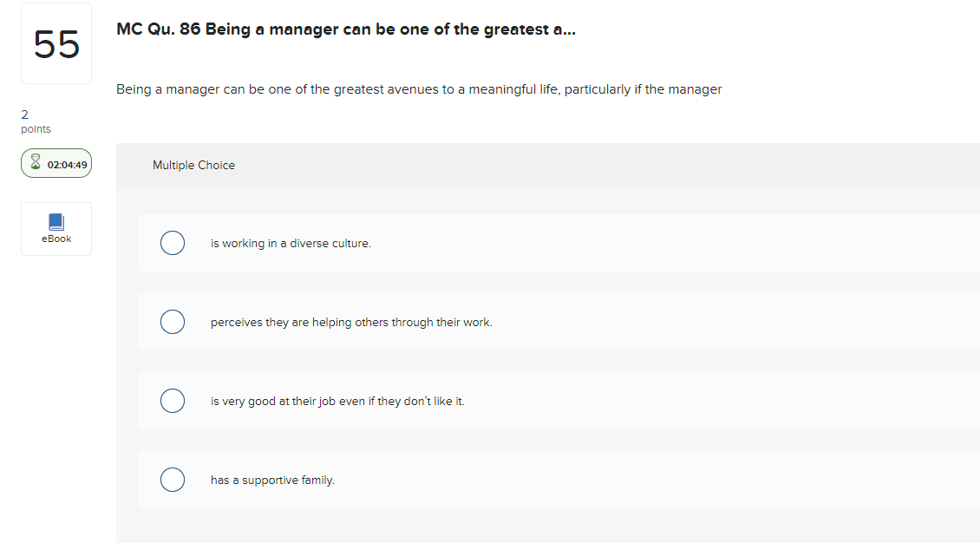Click the answer text 'is working in a diverse culture'
The width and height of the screenshot is (980, 543).
(x=290, y=243)
